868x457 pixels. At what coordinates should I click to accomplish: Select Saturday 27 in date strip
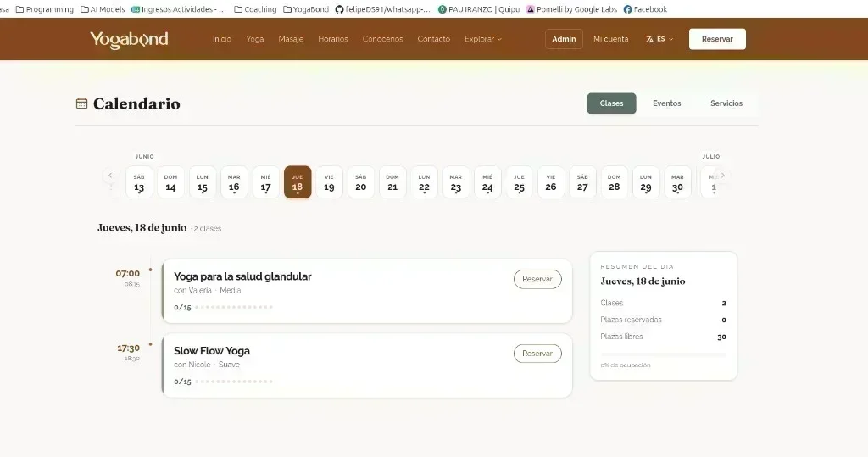pyautogui.click(x=582, y=182)
